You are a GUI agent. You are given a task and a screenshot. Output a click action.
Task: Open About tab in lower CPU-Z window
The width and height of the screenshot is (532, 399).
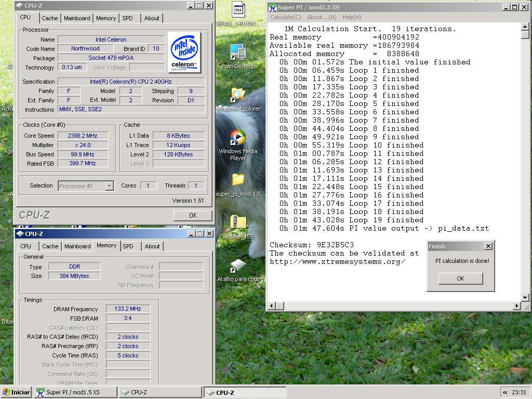[x=152, y=246]
